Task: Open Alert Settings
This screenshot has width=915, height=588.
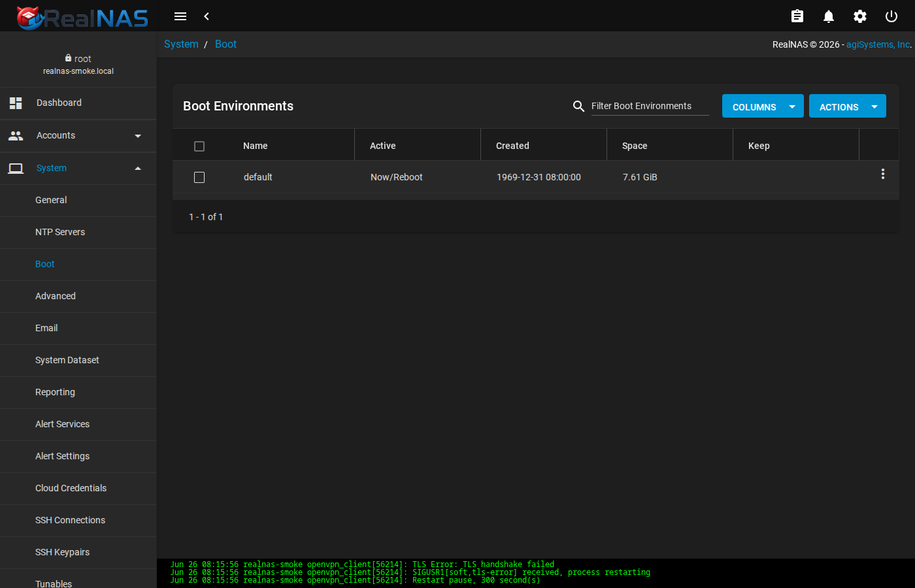Action: click(x=78, y=457)
